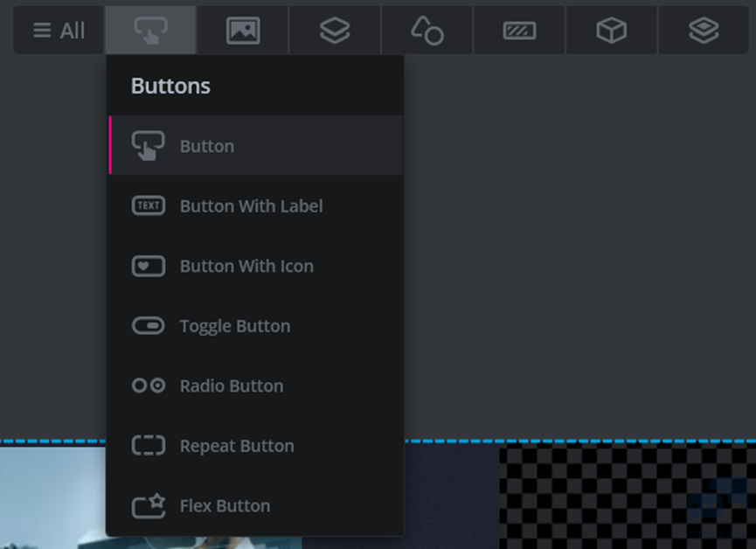Open the 3D cube category icon
Image resolution: width=756 pixels, height=549 pixels.
pyautogui.click(x=612, y=31)
